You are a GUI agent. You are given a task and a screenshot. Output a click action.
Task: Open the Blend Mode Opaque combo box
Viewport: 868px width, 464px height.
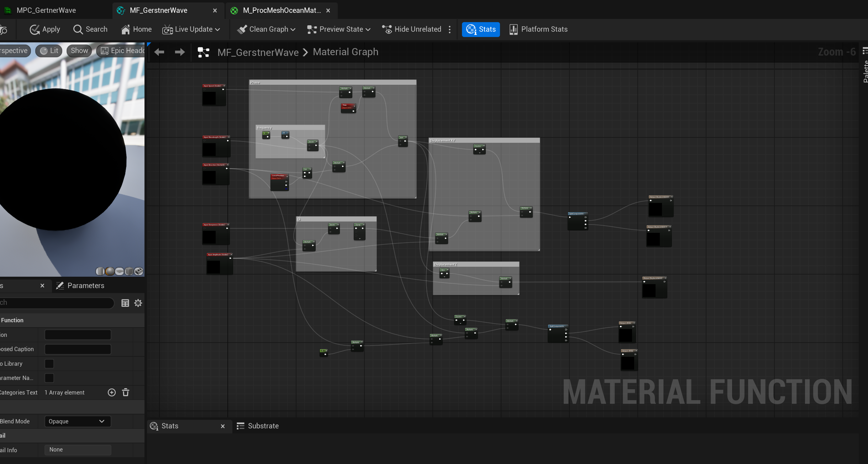(x=78, y=421)
